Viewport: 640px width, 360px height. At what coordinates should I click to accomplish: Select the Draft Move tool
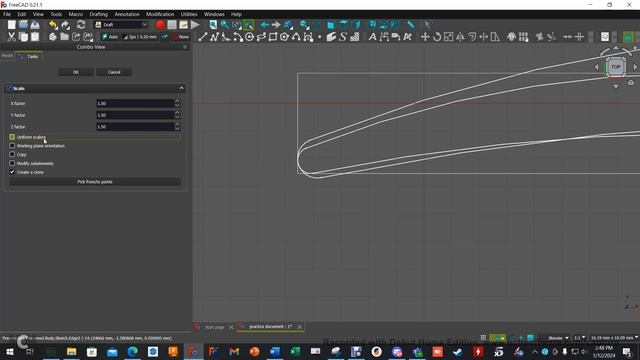pos(425,37)
